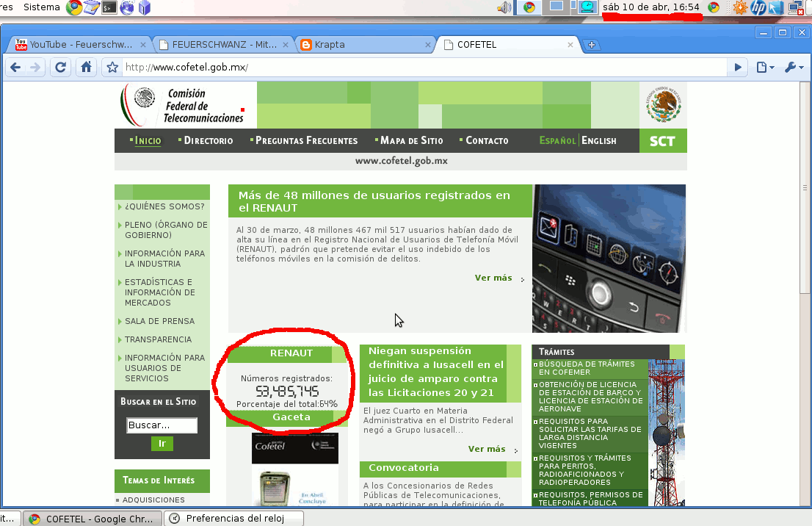Select the COFETEL tab
This screenshot has height=526, width=812.
509,45
